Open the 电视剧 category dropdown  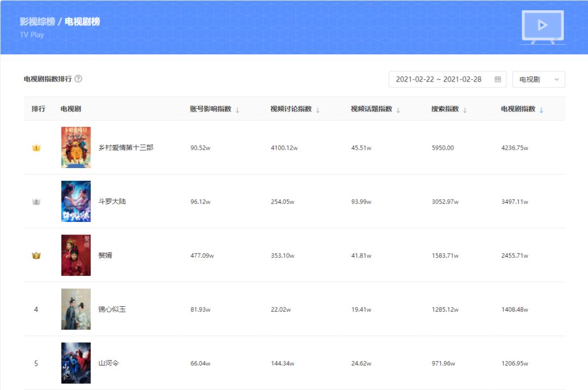coord(538,79)
